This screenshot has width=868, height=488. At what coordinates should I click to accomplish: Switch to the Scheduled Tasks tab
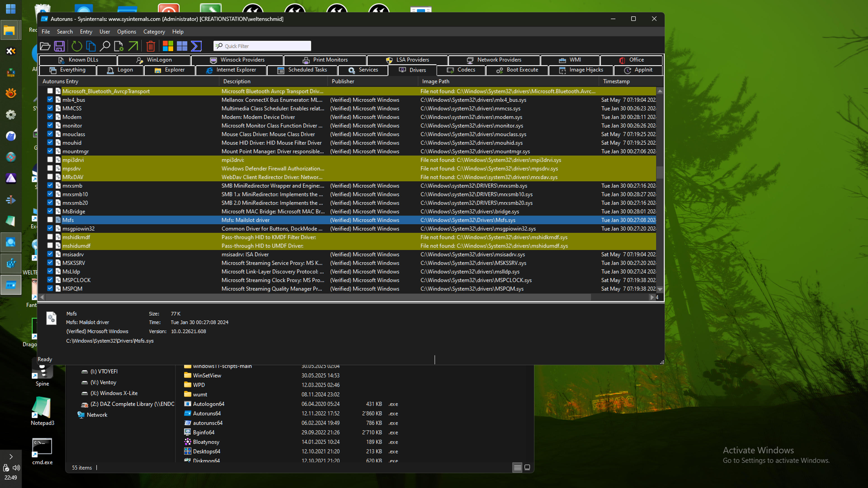302,70
